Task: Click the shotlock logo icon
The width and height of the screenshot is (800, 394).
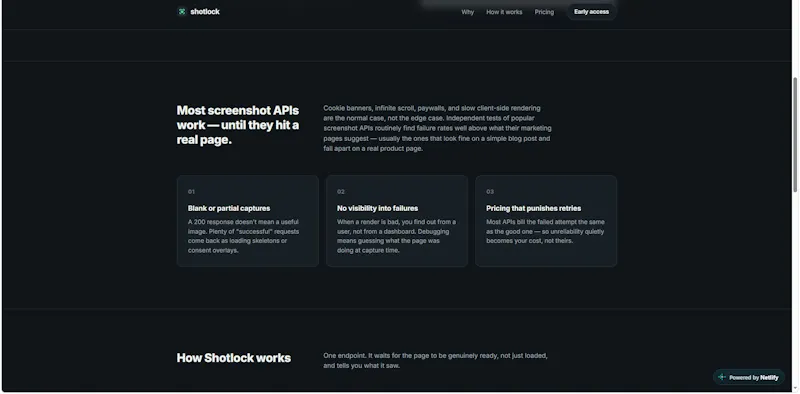Action: 182,12
